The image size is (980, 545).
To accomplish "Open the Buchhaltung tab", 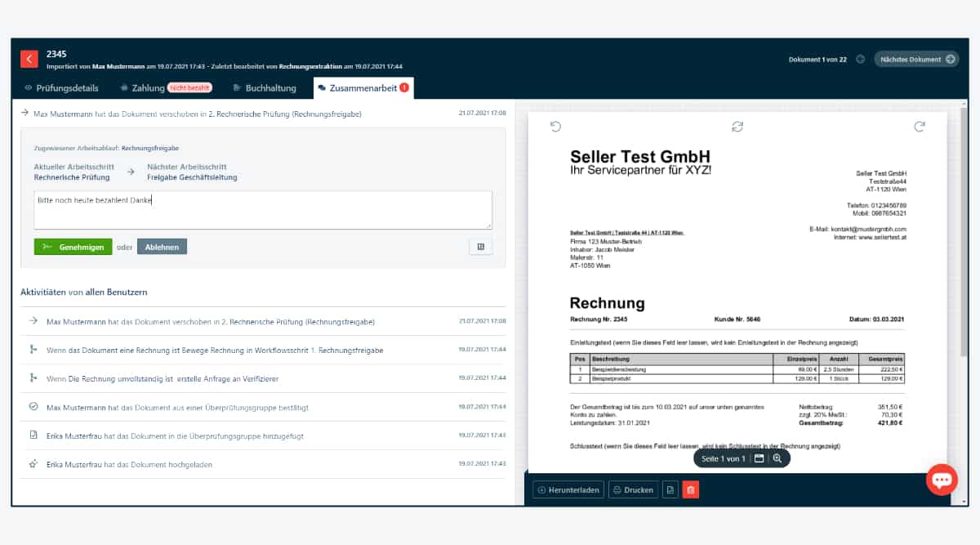I will (x=265, y=87).
